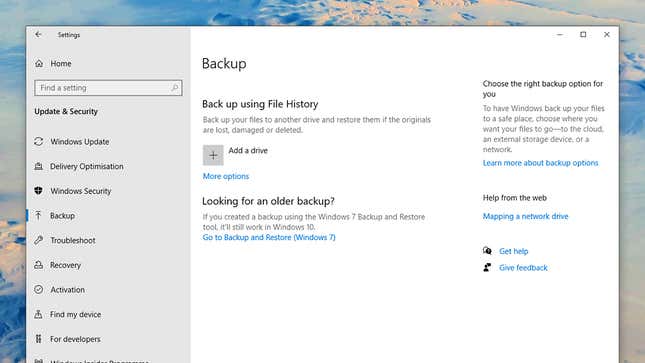Select the Delivery Optimisation icon
The height and width of the screenshot is (363, 645).
(39, 166)
